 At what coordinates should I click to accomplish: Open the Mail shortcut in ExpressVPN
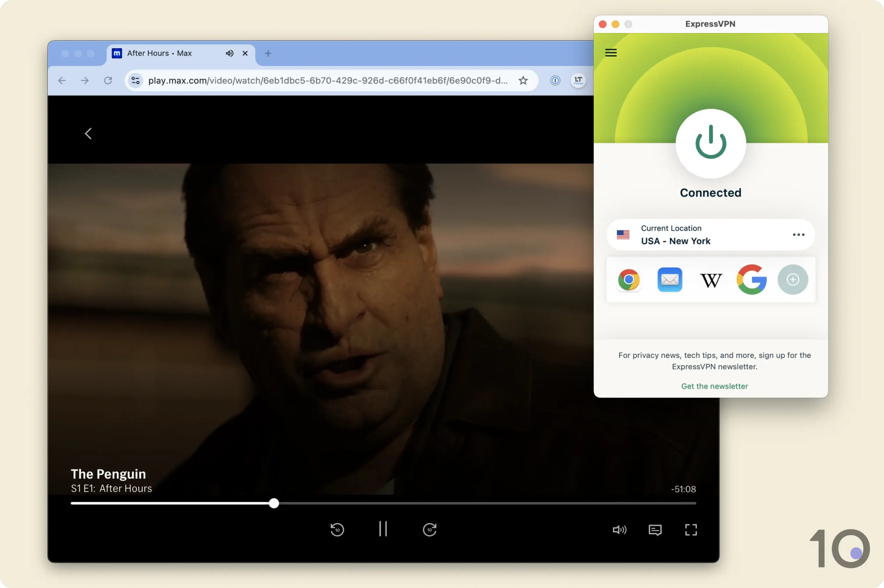coord(670,280)
